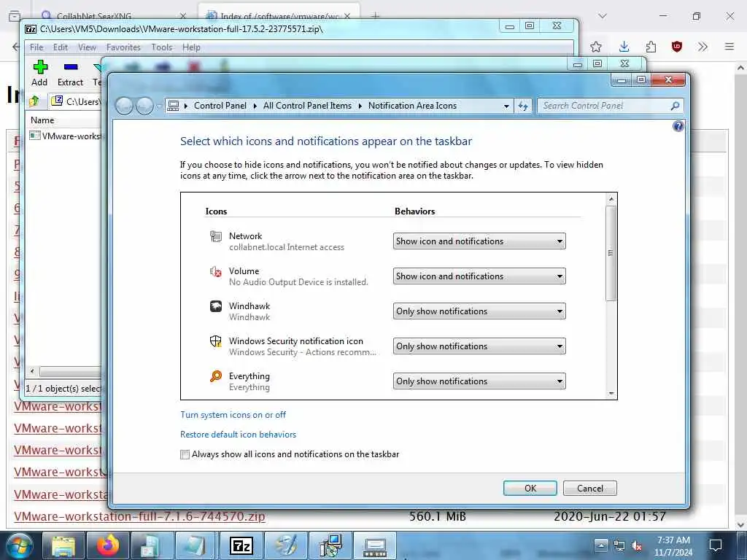This screenshot has height=560, width=747.
Task: Expand the address bar history dropdown
Action: coord(506,106)
